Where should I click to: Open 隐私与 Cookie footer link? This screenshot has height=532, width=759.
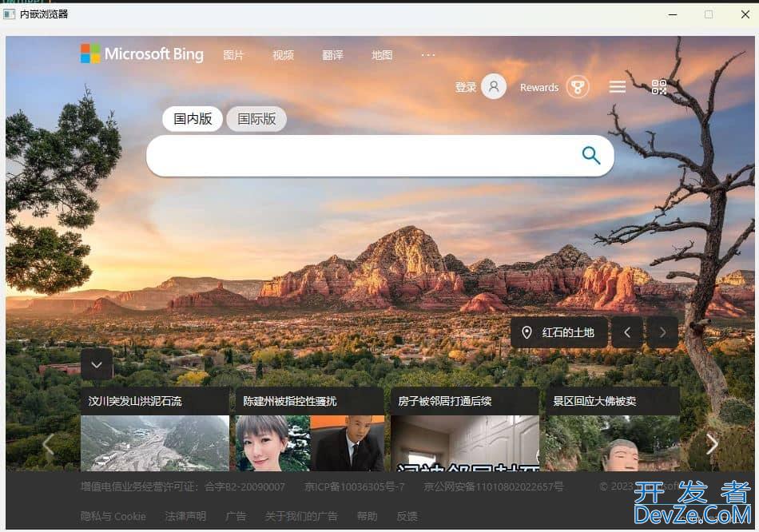coord(113,517)
